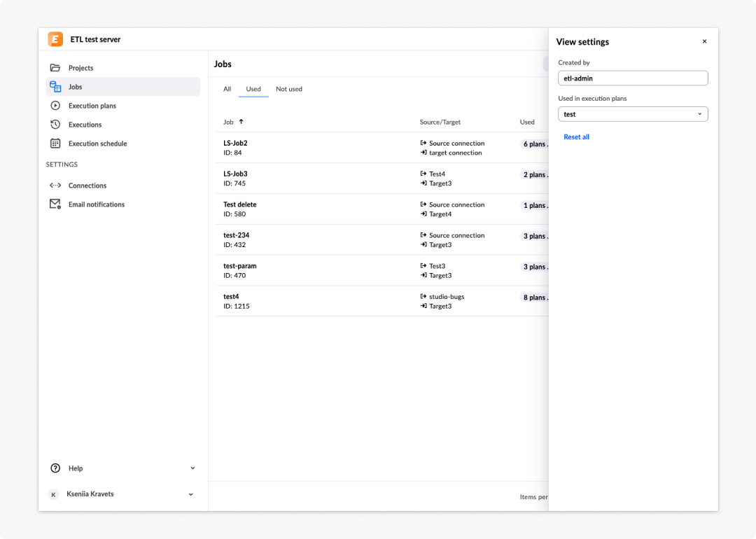The image size is (756, 539).
Task: Open the test4 job
Action: 231,297
